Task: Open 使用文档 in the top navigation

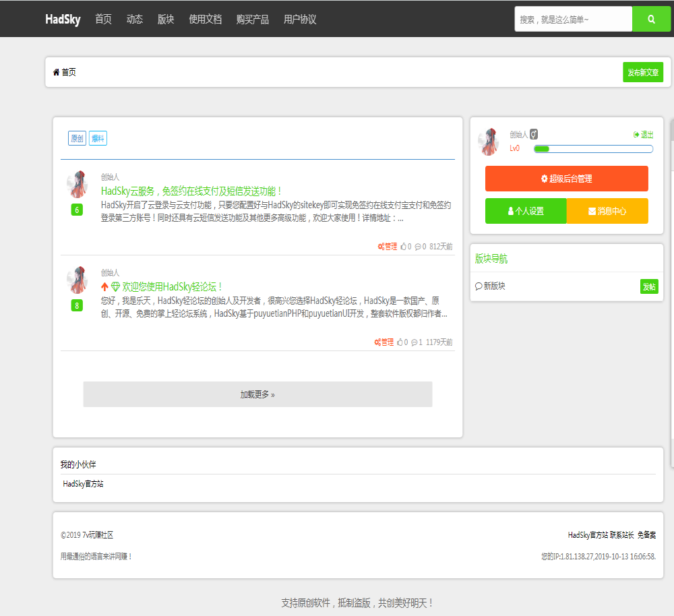Action: (x=206, y=20)
